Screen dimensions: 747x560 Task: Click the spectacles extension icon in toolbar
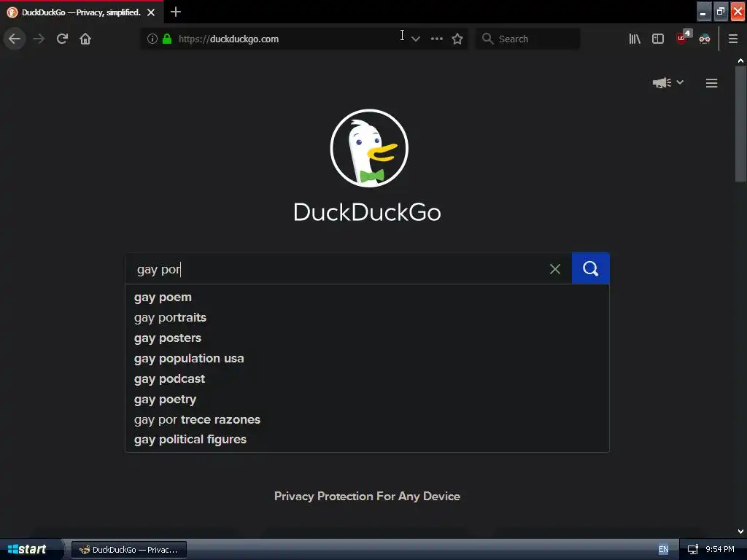(x=705, y=39)
